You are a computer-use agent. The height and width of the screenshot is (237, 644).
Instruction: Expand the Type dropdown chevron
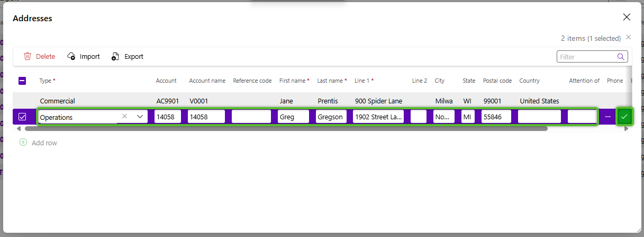click(x=140, y=117)
